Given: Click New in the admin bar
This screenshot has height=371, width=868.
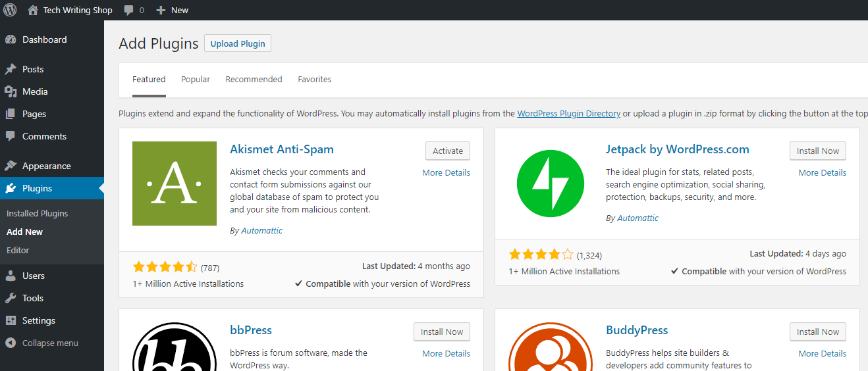Looking at the screenshot, I should [180, 10].
